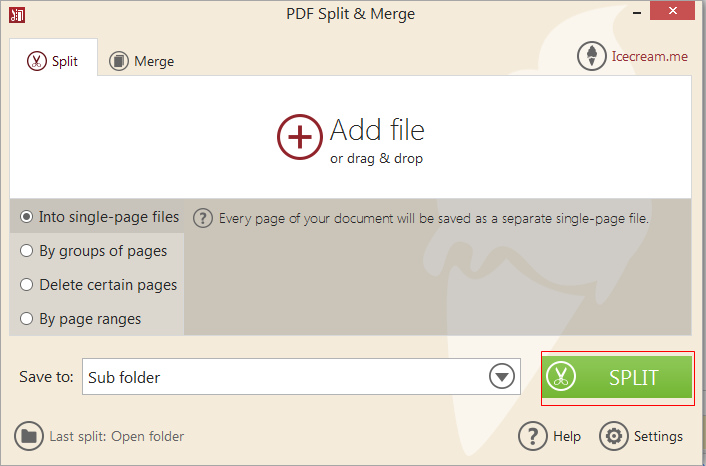This screenshot has width=706, height=466.
Task: Click the Sub folder field
Action: click(x=301, y=376)
